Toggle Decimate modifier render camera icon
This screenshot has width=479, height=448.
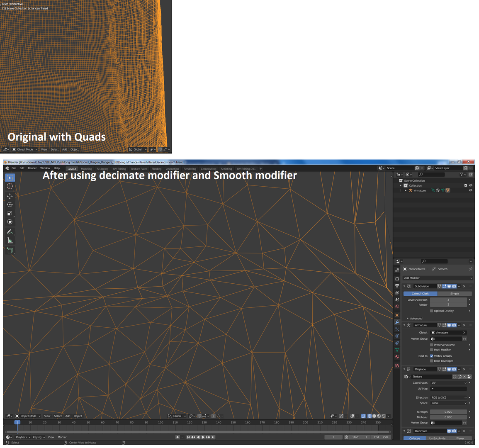454,431
